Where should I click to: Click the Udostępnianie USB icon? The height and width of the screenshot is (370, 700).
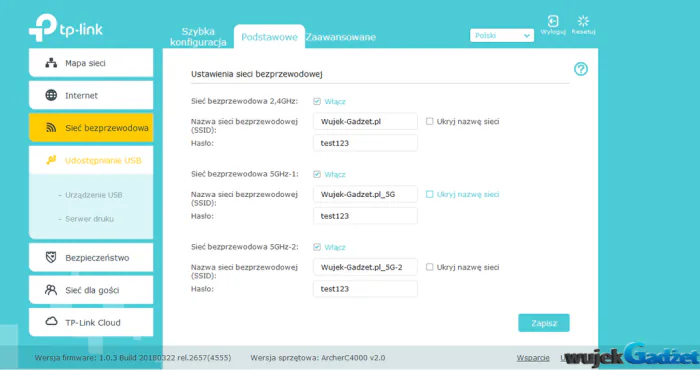coord(51,160)
